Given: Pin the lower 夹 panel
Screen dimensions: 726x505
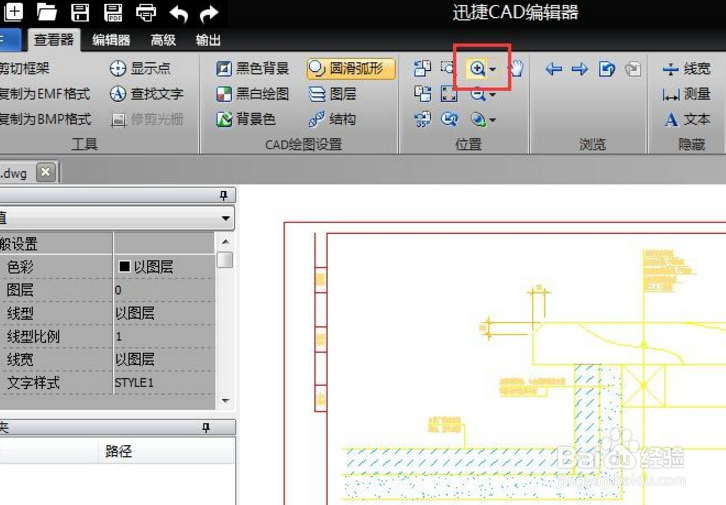Looking at the screenshot, I should pyautogui.click(x=206, y=428).
